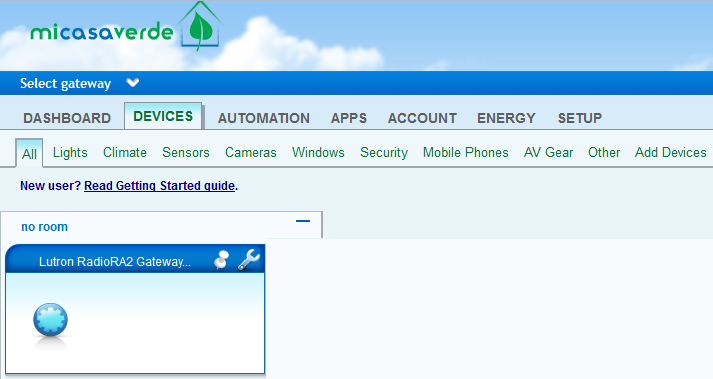This screenshot has width=713, height=379.
Task: Open Lutron RadioRA2 Gateway wrench settings
Action: click(x=249, y=260)
